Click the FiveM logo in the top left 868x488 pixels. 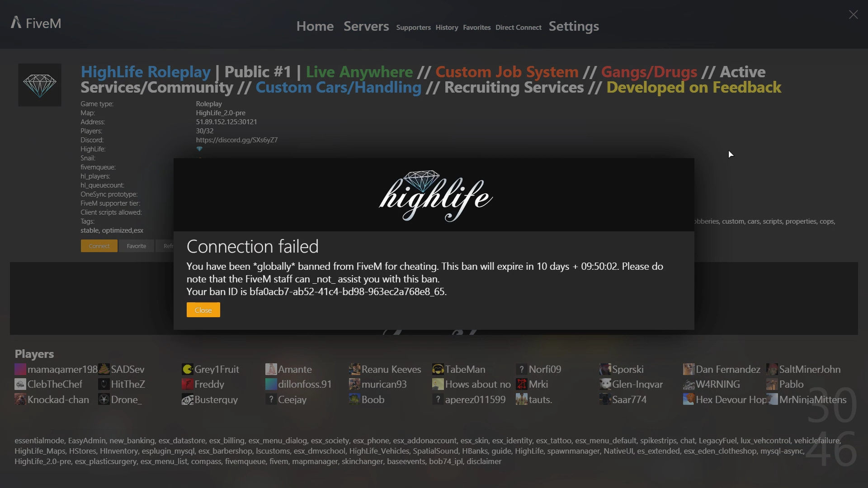(35, 23)
